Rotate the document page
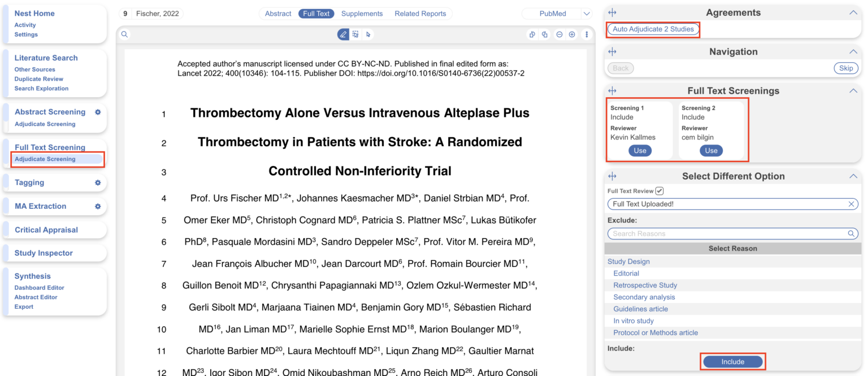868x376 pixels. (x=532, y=34)
